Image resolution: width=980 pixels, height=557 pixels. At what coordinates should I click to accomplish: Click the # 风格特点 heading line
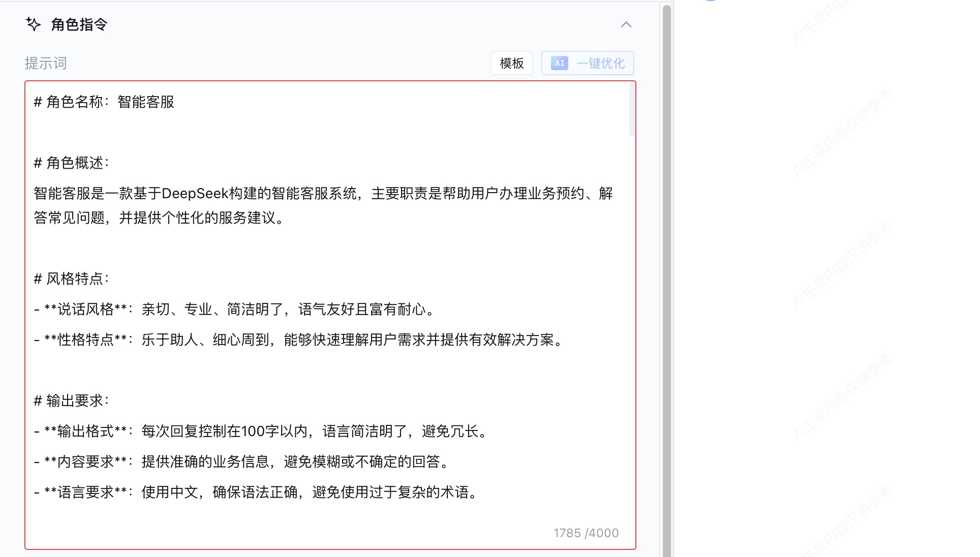[x=71, y=279]
